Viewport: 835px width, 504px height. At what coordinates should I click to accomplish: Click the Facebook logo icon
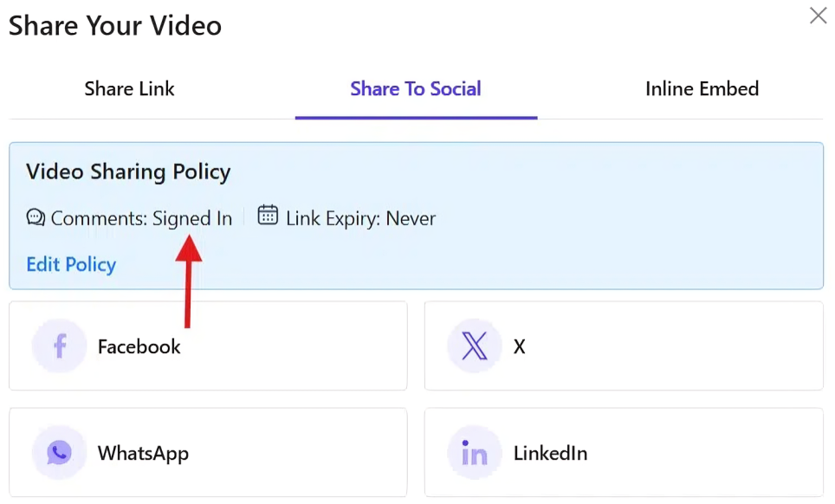[59, 346]
